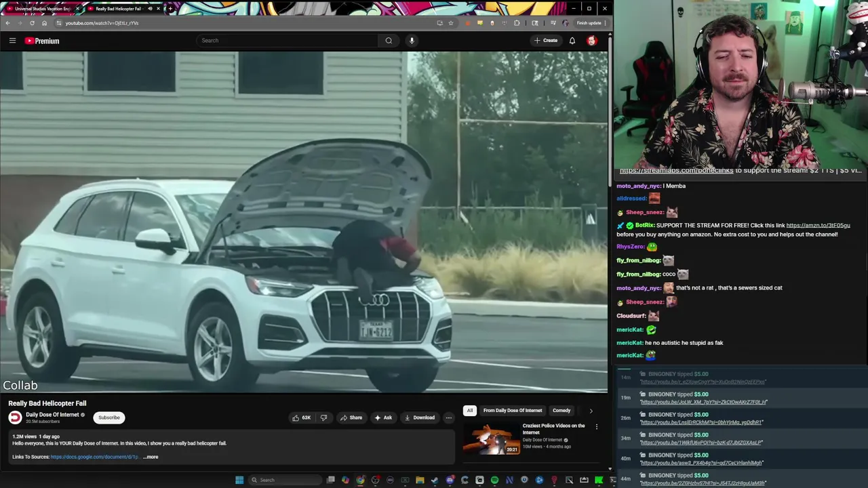Screen dimensions: 868x488
Task: Switch to the Universal Studios Vacation tab
Action: pos(43,9)
